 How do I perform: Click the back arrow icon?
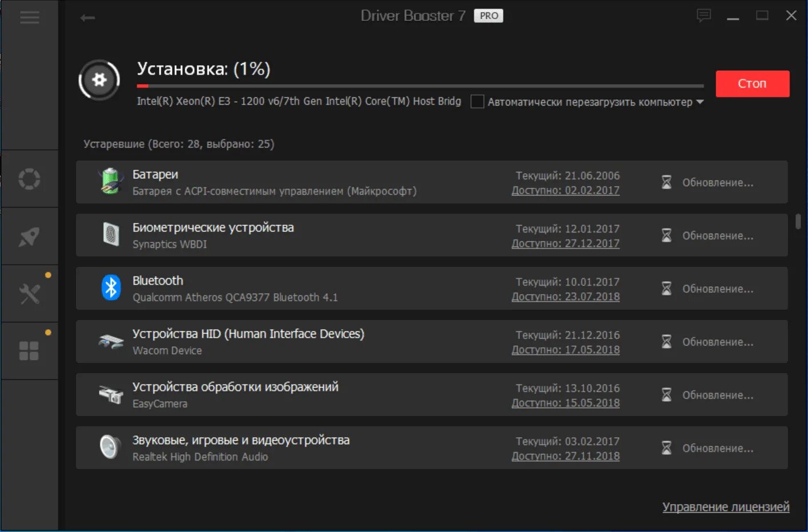87,18
